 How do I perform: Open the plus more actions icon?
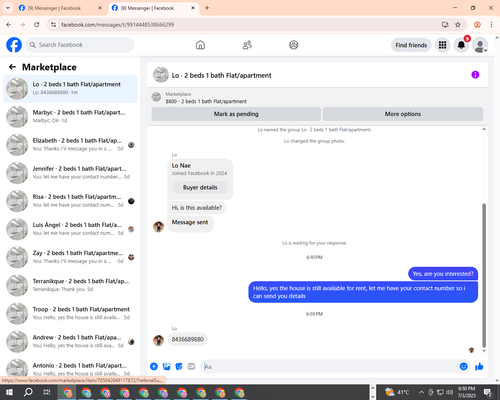154,366
